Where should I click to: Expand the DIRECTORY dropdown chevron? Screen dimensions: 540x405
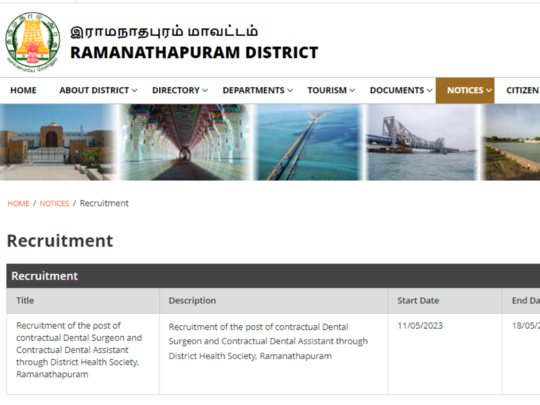pos(205,91)
